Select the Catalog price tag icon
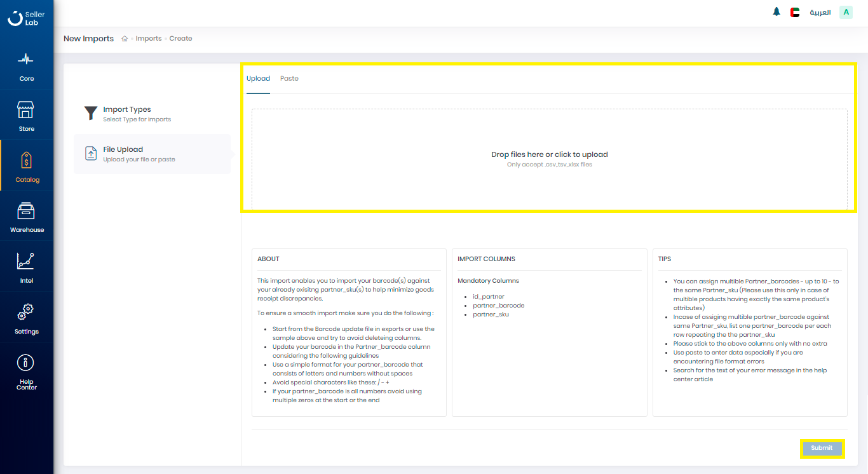The width and height of the screenshot is (868, 474). [27, 160]
